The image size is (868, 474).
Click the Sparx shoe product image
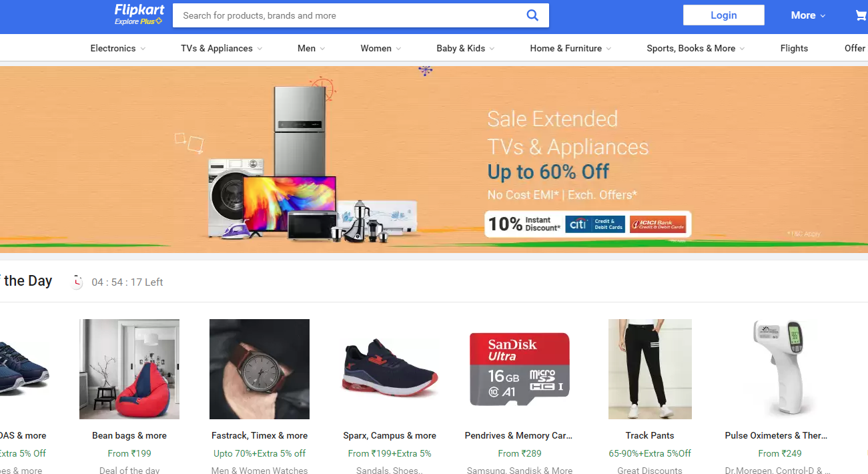(x=390, y=369)
